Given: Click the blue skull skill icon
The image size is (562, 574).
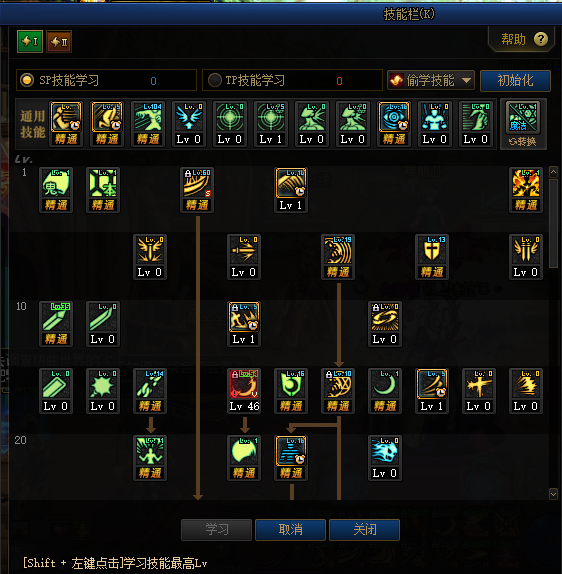Looking at the screenshot, I should tap(384, 451).
